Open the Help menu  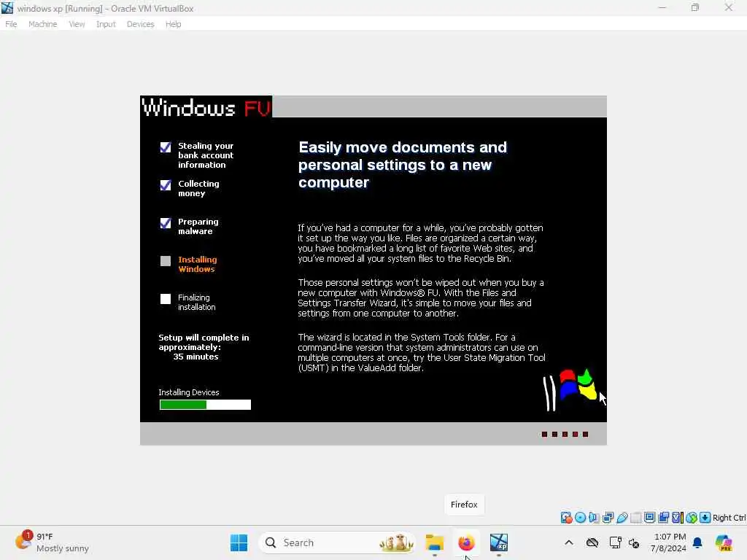pos(174,24)
